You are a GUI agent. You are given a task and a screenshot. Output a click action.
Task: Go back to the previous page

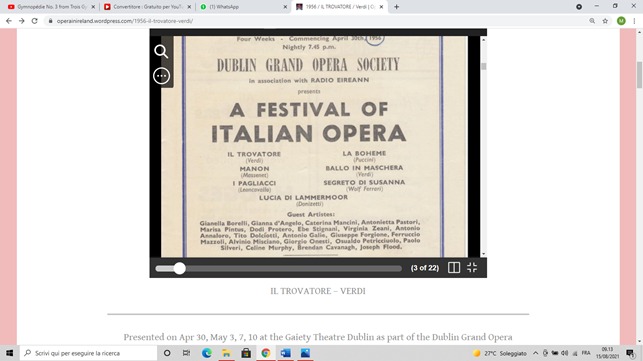(9, 21)
